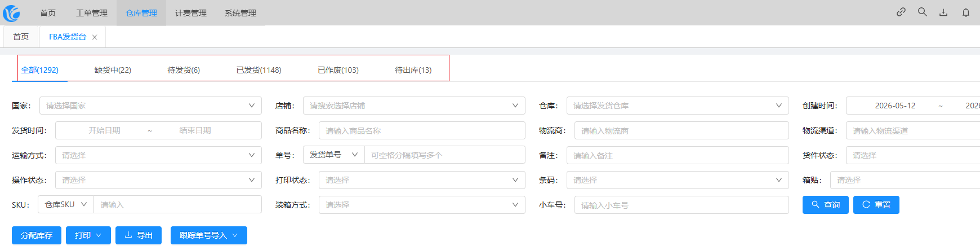The width and height of the screenshot is (980, 250).
Task: Click the app logo icon
Action: (x=11, y=13)
